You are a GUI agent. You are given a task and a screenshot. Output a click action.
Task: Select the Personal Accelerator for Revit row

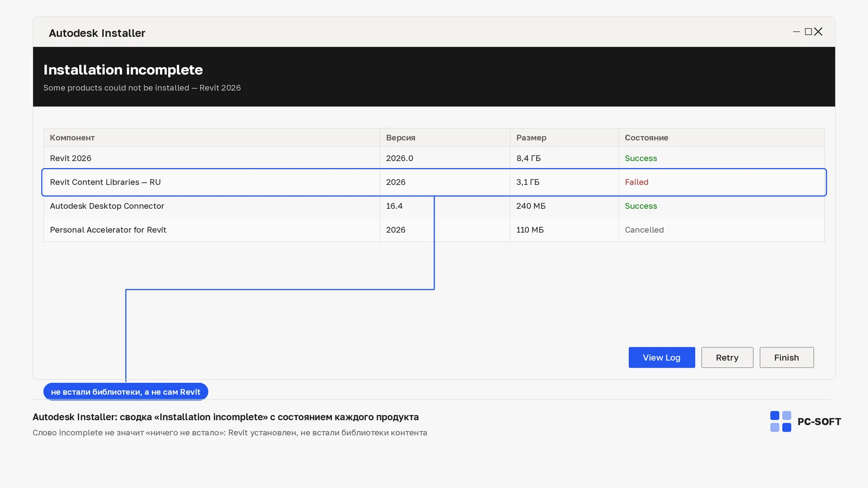tap(434, 230)
